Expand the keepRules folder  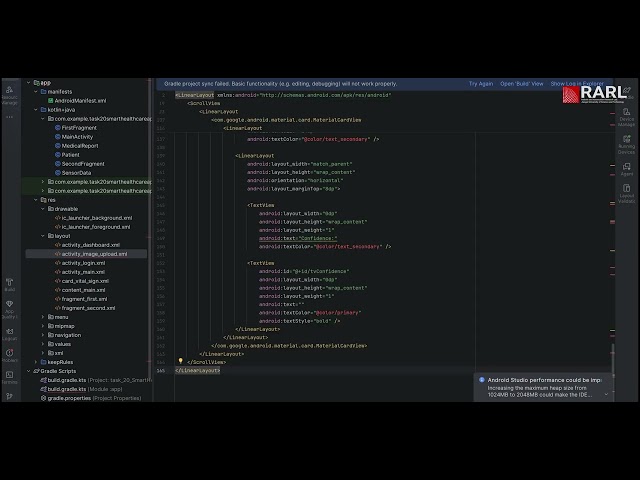click(36, 362)
